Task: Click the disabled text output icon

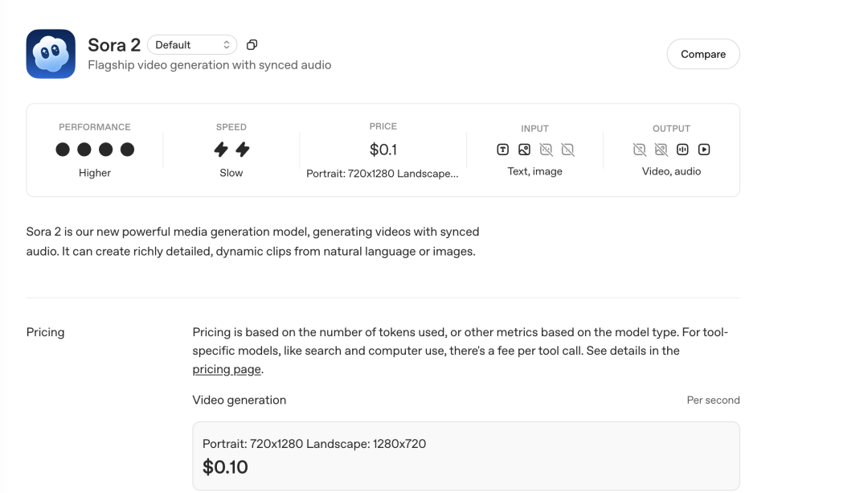Action: [640, 150]
